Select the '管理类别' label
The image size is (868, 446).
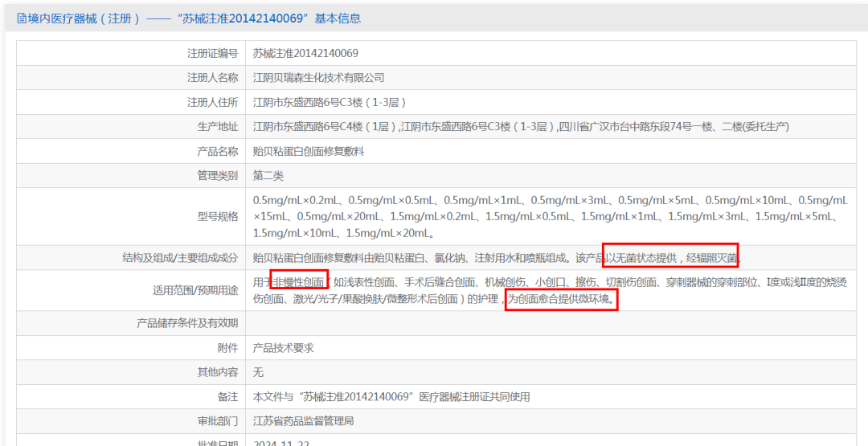tap(218, 176)
